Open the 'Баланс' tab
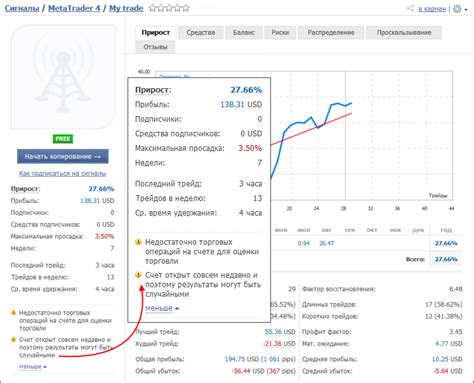 pos(244,33)
